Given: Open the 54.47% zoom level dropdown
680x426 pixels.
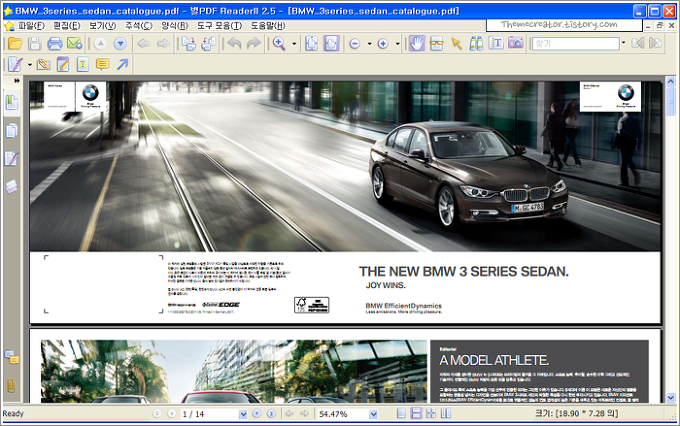Looking at the screenshot, I should 373,414.
